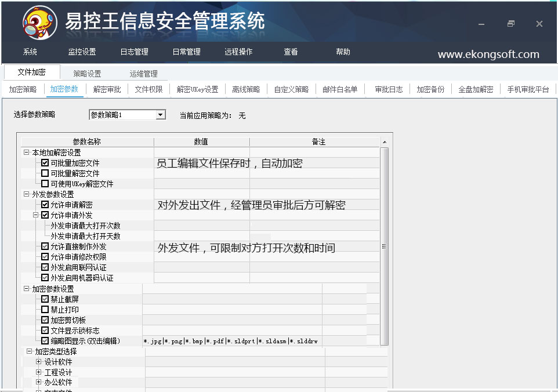This screenshot has width=558, height=392.
Task: Switch to 解密审批 sub-tab
Action: (107, 89)
